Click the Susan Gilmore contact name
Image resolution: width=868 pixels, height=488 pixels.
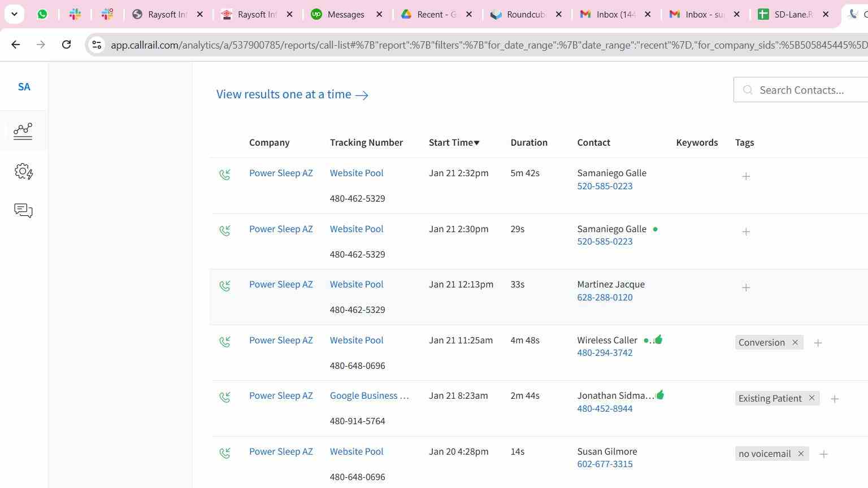click(607, 451)
